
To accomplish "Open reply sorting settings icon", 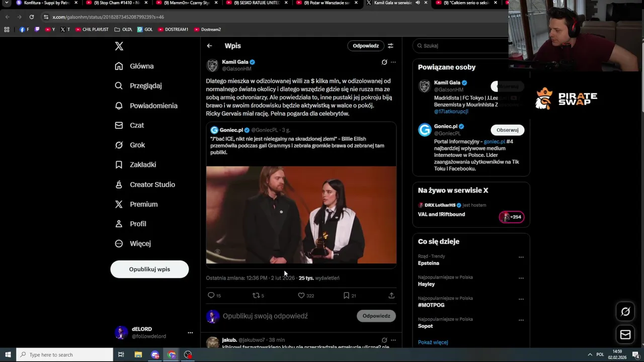I will click(x=390, y=46).
